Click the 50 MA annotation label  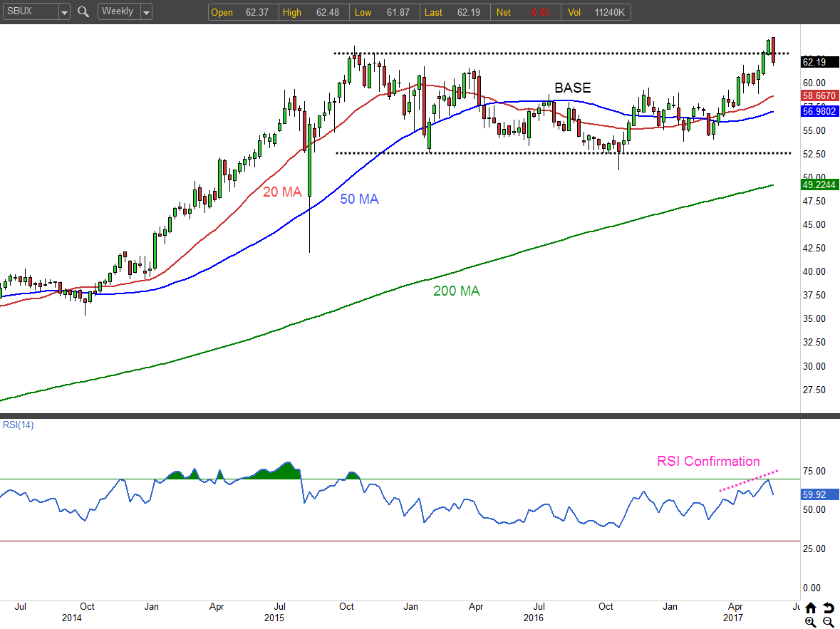[360, 199]
